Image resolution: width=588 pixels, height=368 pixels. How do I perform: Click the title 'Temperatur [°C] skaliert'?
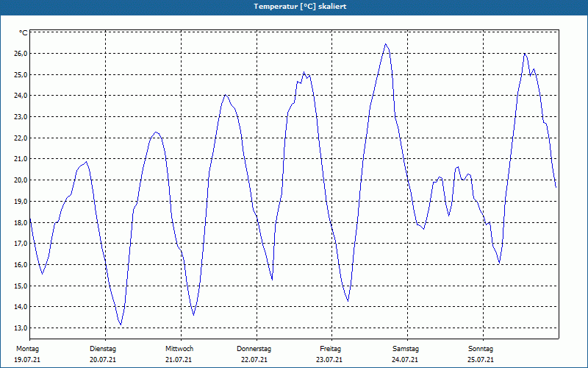click(x=300, y=7)
